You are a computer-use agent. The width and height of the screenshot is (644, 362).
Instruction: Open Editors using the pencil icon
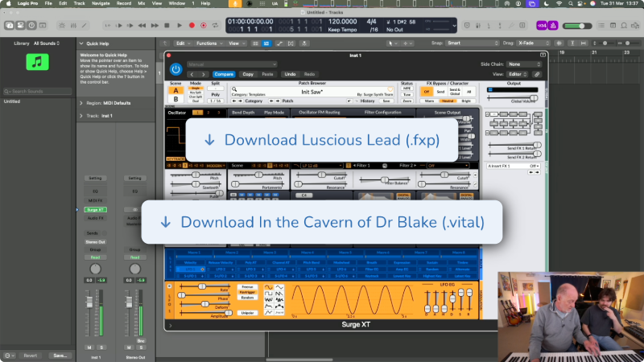[85, 26]
